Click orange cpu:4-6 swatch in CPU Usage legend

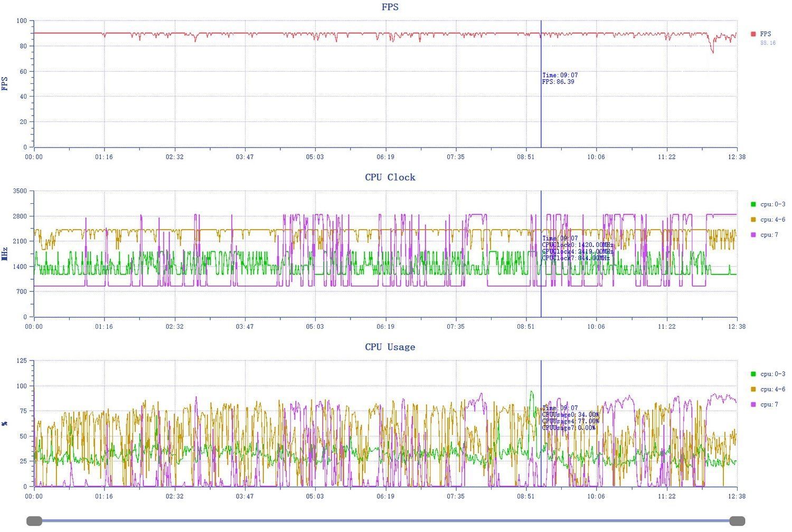pos(753,389)
